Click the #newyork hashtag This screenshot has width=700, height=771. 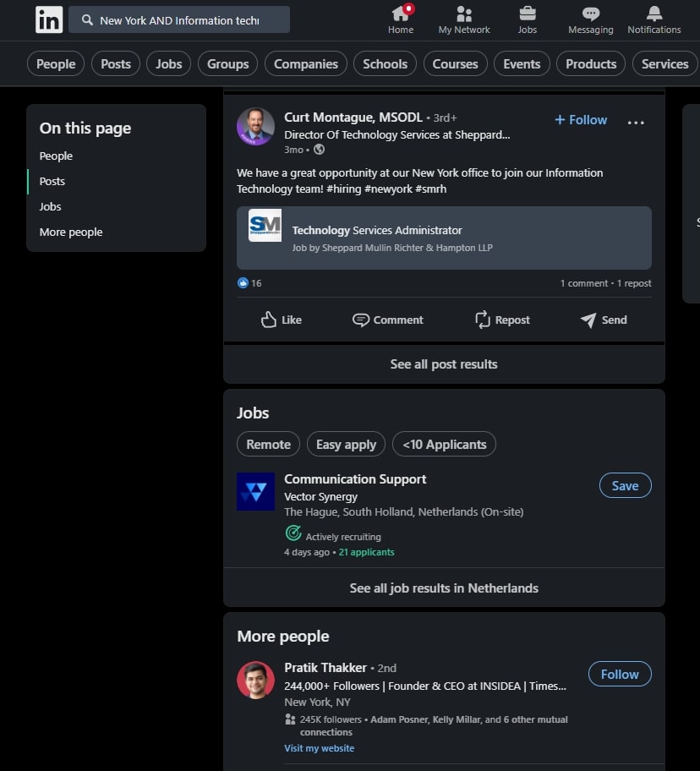pos(388,189)
